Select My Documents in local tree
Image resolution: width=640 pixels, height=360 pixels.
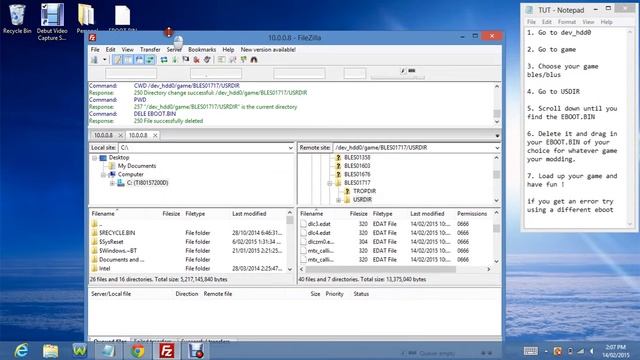(x=137, y=166)
